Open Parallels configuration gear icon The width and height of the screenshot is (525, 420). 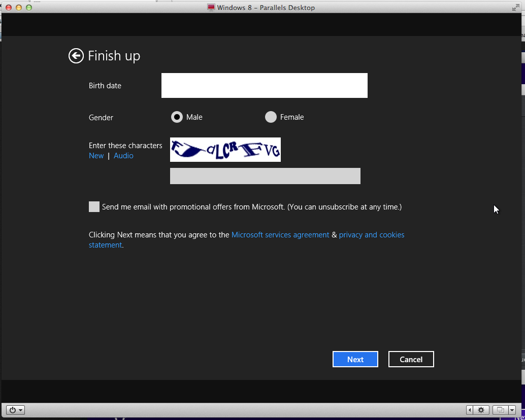(481, 410)
